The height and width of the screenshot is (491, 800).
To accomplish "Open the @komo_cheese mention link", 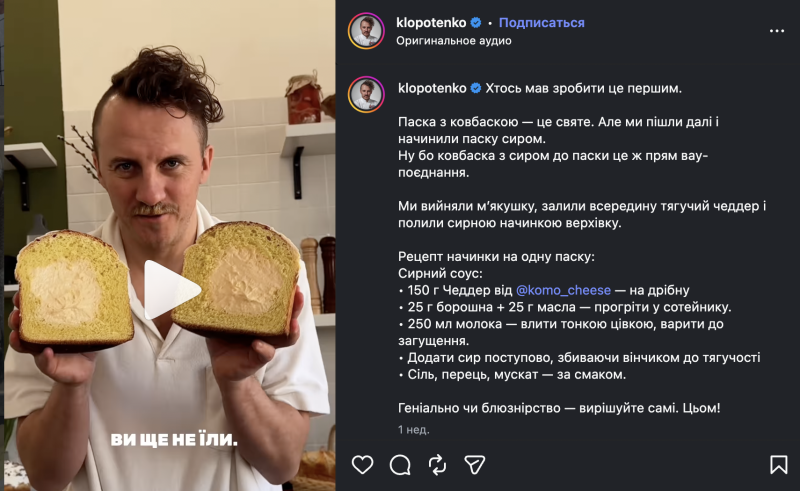I will 563,290.
